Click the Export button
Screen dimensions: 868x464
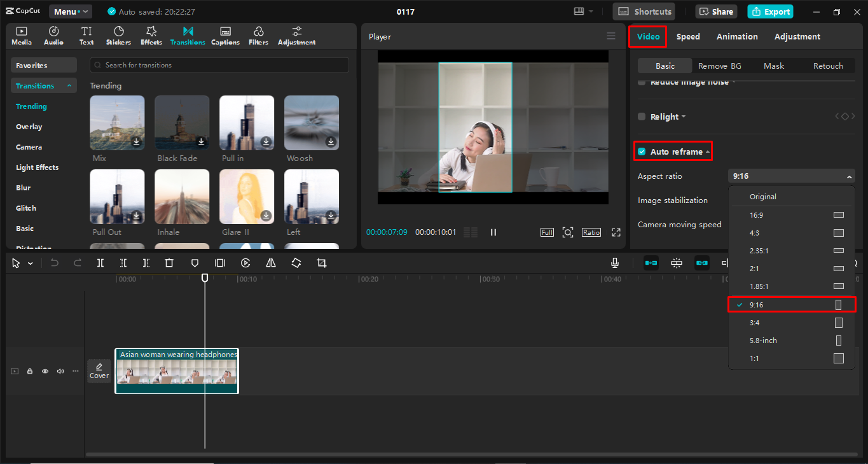pos(771,11)
